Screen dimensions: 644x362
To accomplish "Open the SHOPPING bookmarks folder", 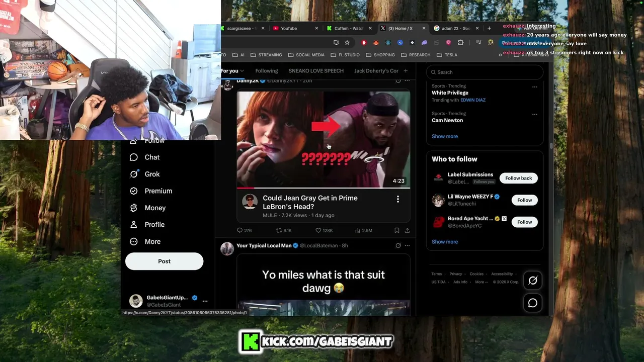I will pyautogui.click(x=380, y=55).
